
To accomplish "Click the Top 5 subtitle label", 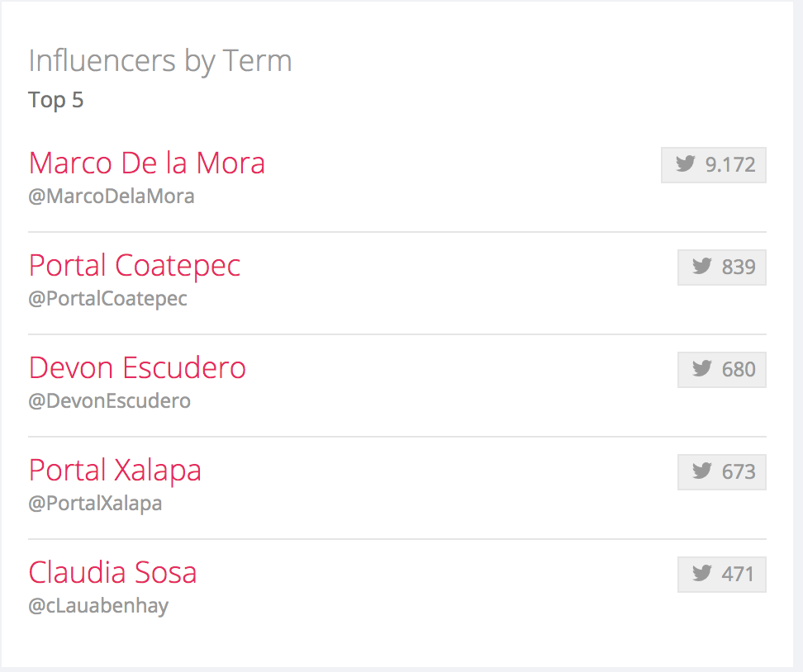I will (x=56, y=100).
